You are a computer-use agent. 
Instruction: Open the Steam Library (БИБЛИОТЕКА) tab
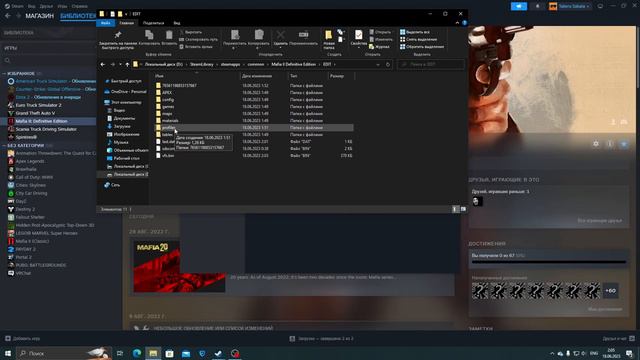[x=78, y=16]
